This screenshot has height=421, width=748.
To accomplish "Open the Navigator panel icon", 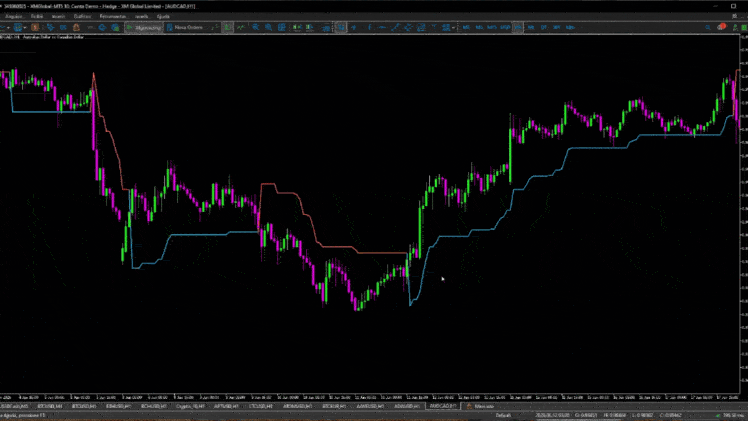I will [62, 27].
